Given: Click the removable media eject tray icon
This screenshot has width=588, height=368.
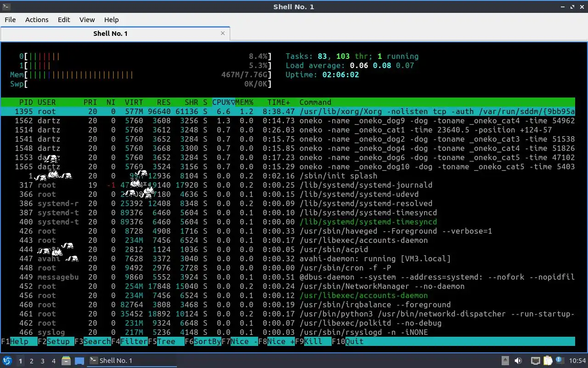Looking at the screenshot, I should tap(505, 361).
